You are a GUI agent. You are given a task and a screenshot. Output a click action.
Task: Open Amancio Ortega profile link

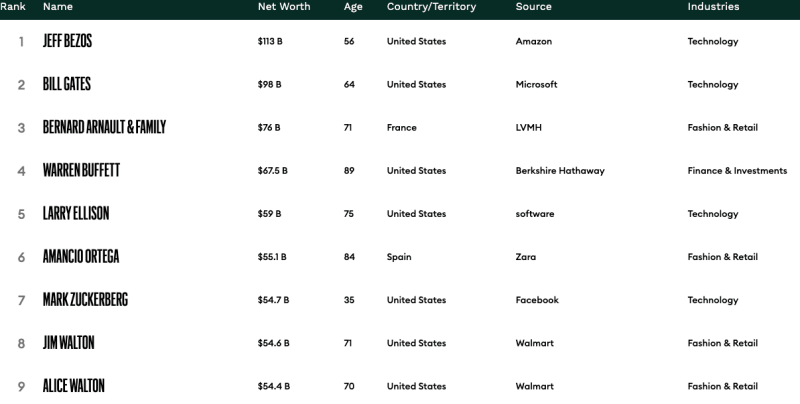click(81, 257)
